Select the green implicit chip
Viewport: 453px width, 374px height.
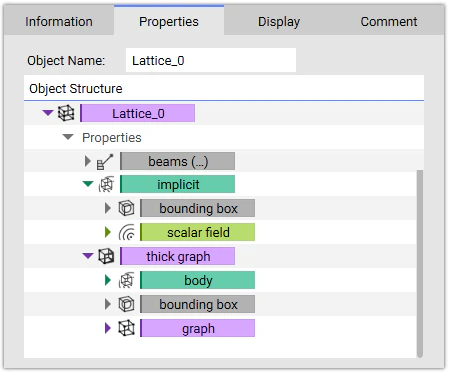(177, 184)
